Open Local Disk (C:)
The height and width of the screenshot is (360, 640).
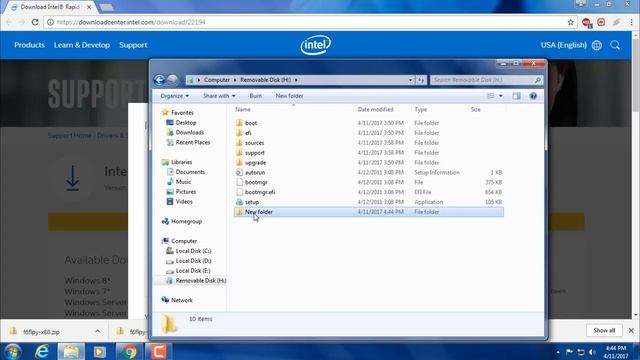(x=193, y=251)
